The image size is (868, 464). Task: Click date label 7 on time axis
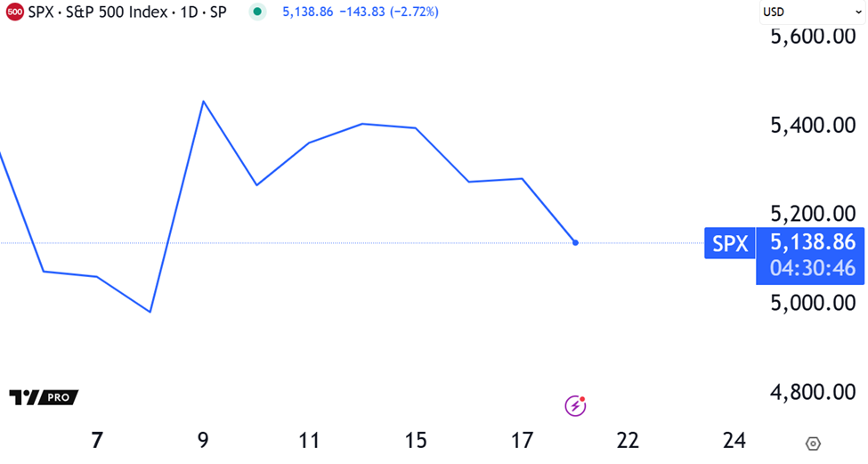97,440
